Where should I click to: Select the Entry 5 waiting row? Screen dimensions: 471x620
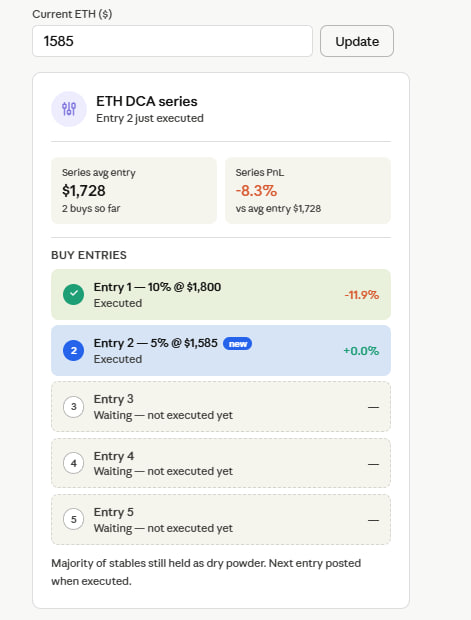(221, 519)
